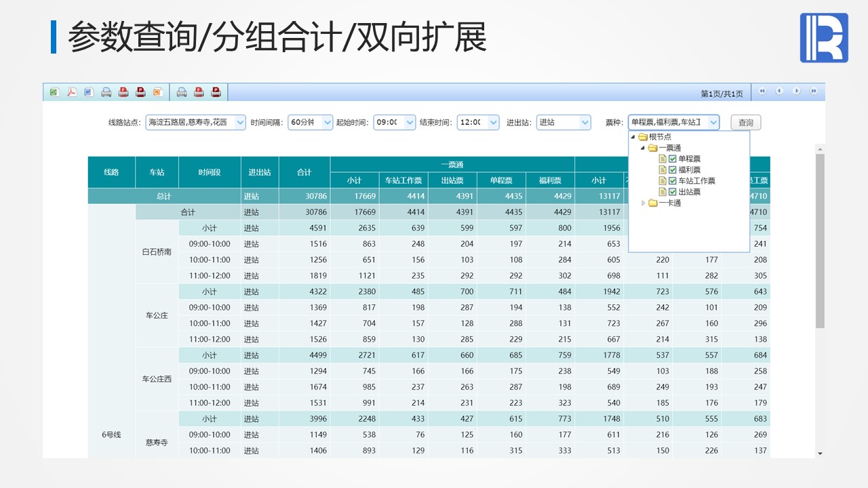
Task: Open the 进出站 dropdown list
Action: pos(585,123)
